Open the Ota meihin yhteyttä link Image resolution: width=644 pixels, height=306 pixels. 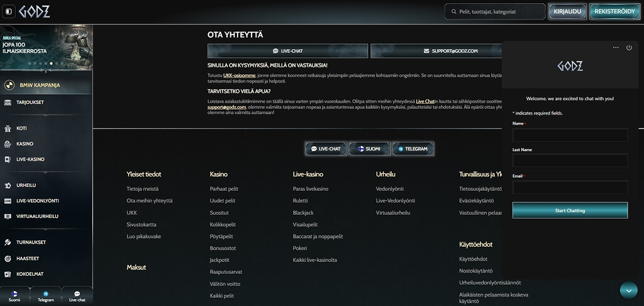pos(150,201)
